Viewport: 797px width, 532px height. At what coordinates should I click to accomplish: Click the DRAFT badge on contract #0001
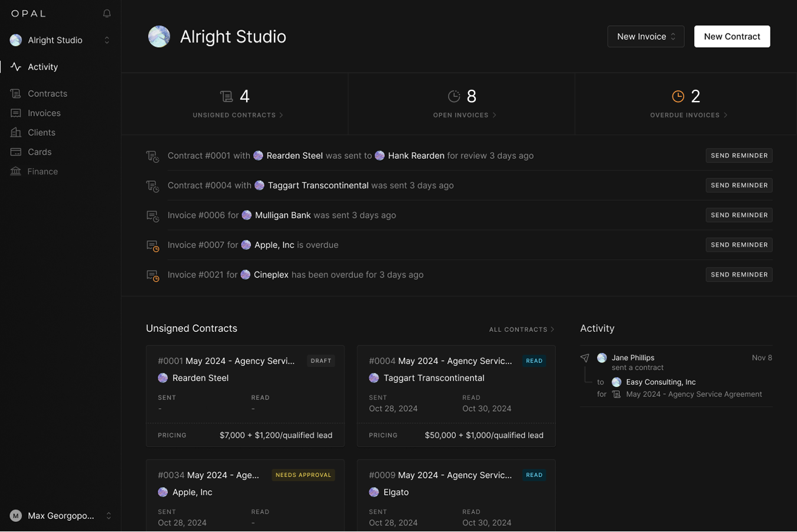coord(321,361)
